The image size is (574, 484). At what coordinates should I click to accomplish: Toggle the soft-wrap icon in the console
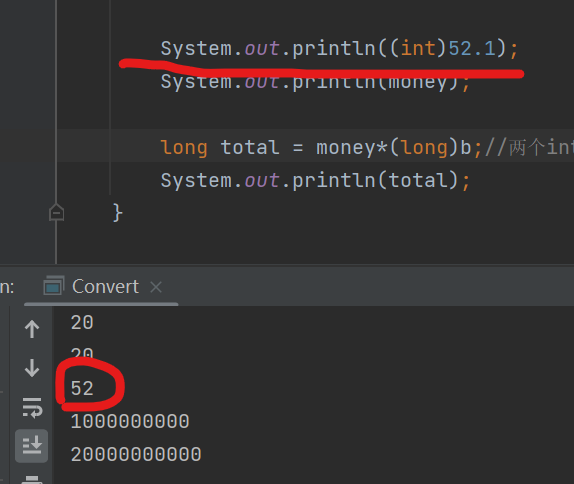pyautogui.click(x=32, y=407)
